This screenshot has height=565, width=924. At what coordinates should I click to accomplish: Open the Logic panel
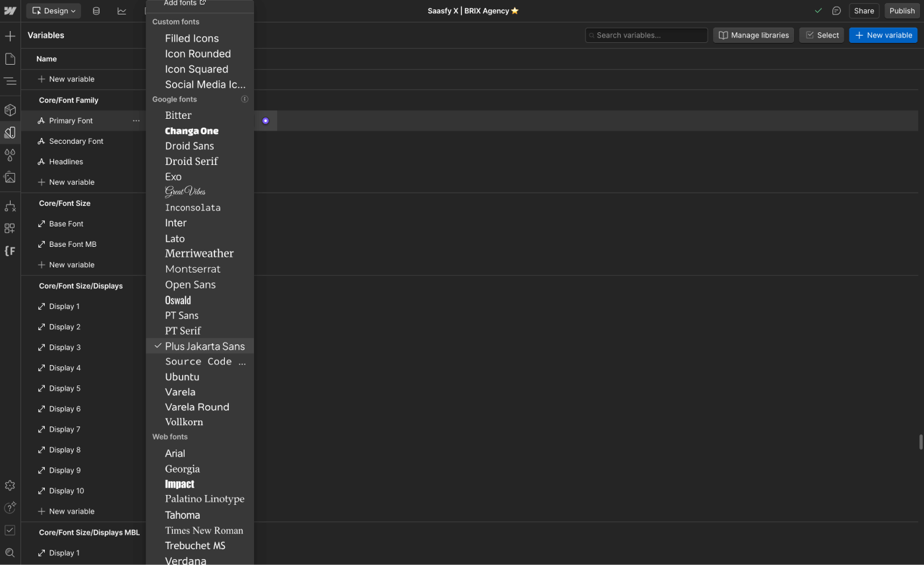point(10,206)
